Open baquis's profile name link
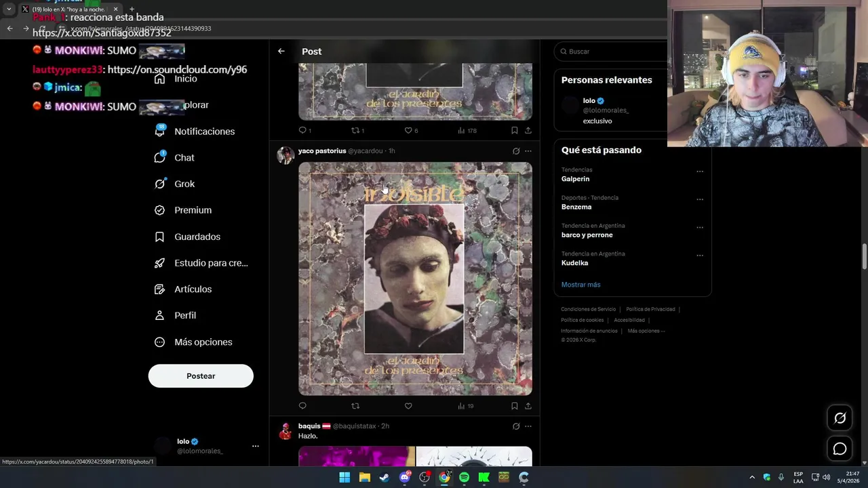This screenshot has width=868, height=488. coord(309,426)
